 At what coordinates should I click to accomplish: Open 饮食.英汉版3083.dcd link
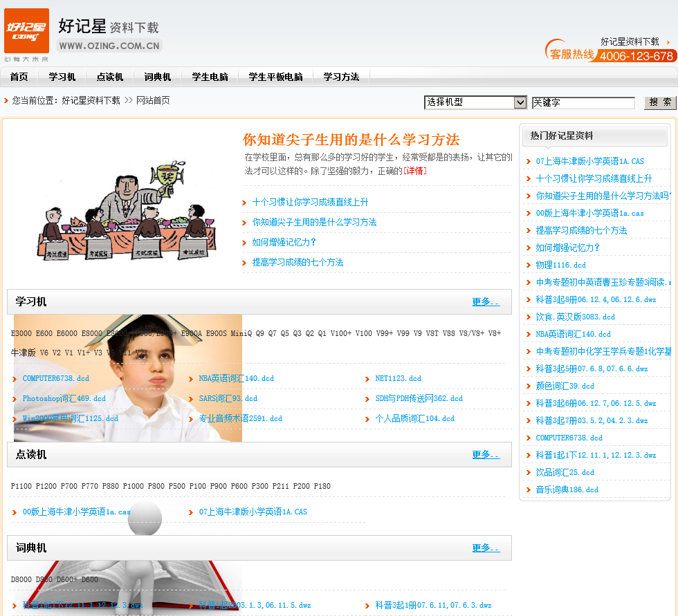click(575, 317)
